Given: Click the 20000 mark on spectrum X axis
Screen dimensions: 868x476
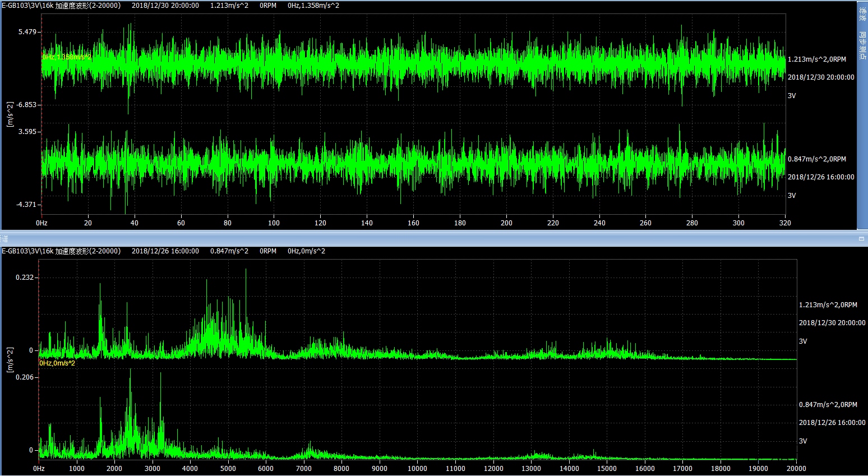Looking at the screenshot, I should coord(796,469).
